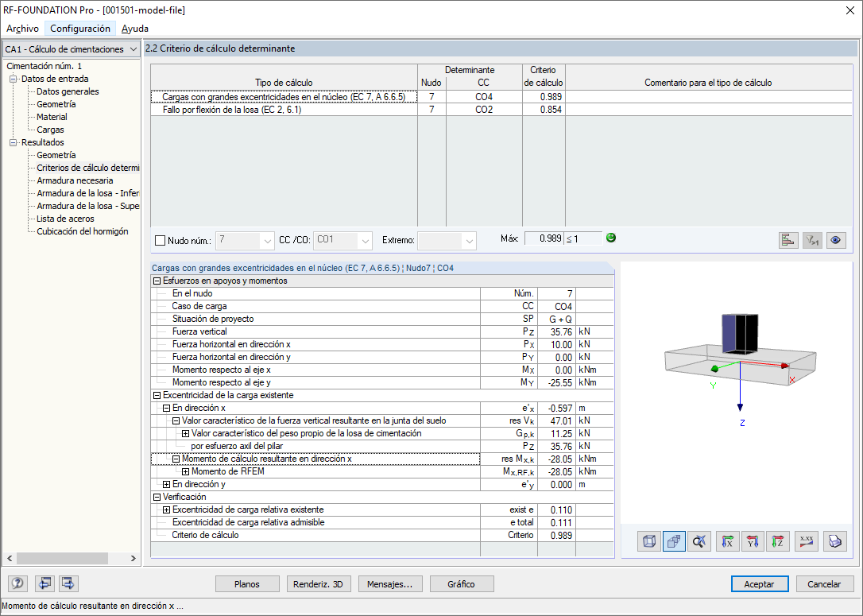Open the Nudo núm. 7 dropdown
The height and width of the screenshot is (616, 863).
coord(267,241)
